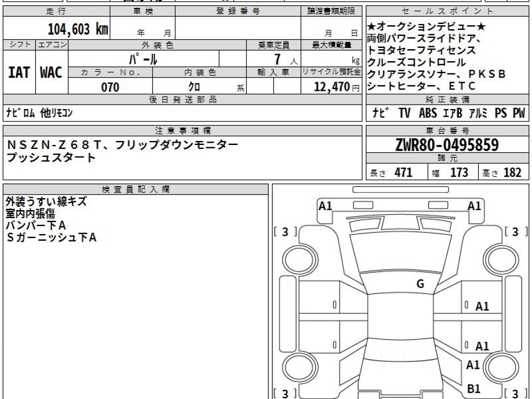Select the 登録番号 header cell
The image size is (532, 399).
(238, 12)
